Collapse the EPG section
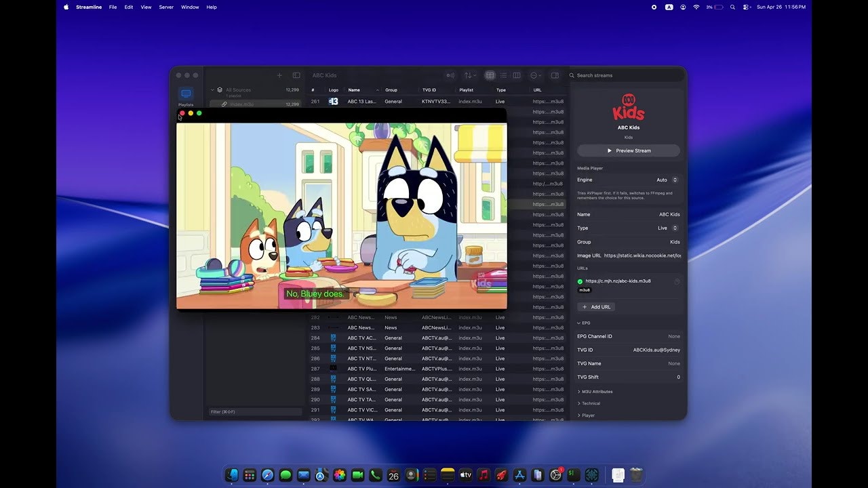The image size is (868, 488). (584, 323)
